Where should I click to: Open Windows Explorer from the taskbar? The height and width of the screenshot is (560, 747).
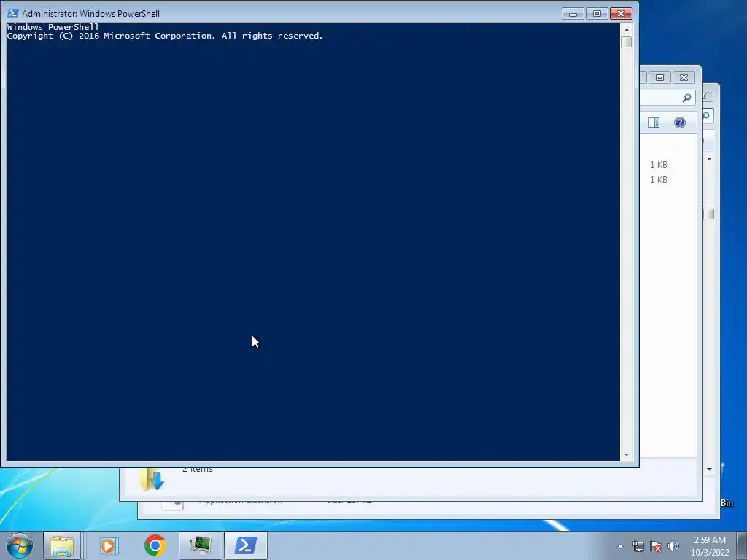[x=62, y=545]
